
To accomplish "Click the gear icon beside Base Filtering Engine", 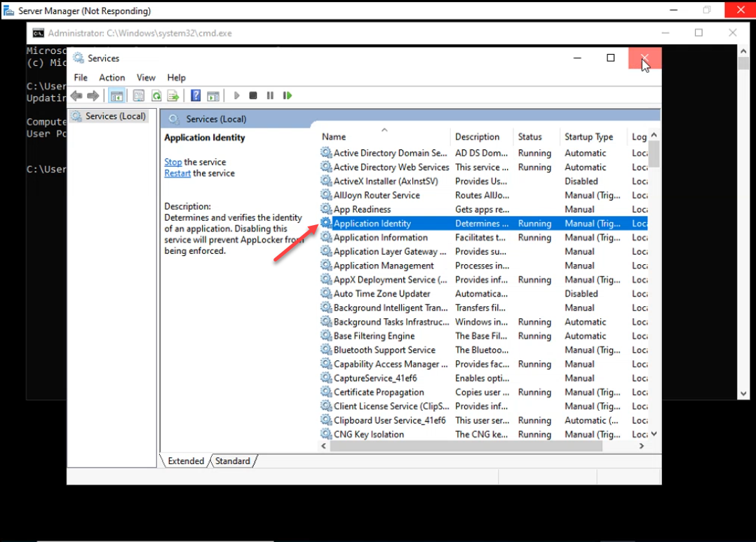I will [326, 336].
